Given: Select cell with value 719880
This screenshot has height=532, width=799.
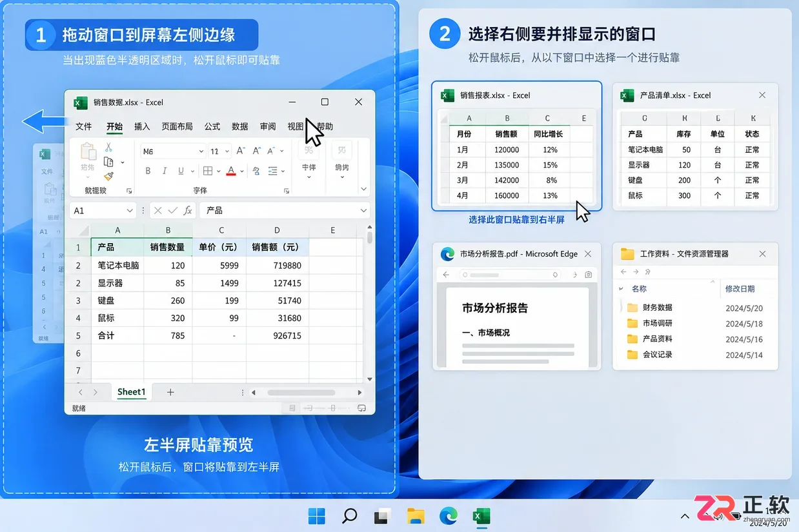Looking at the screenshot, I should coord(278,265).
